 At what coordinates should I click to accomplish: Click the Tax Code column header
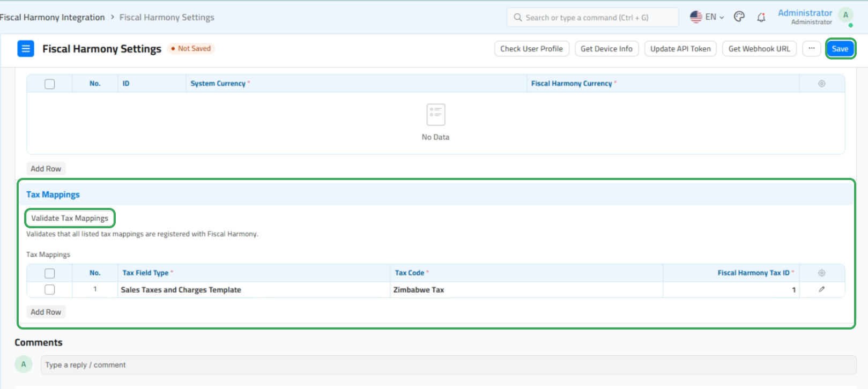click(x=526, y=273)
